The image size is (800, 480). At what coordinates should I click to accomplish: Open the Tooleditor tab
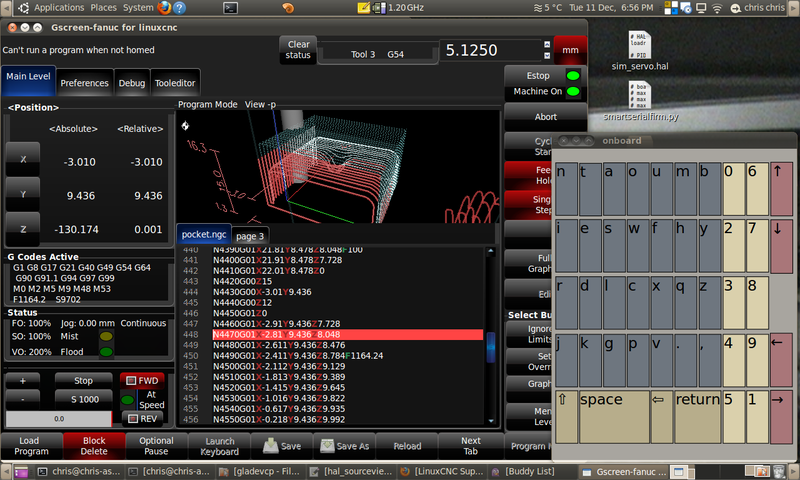175,83
